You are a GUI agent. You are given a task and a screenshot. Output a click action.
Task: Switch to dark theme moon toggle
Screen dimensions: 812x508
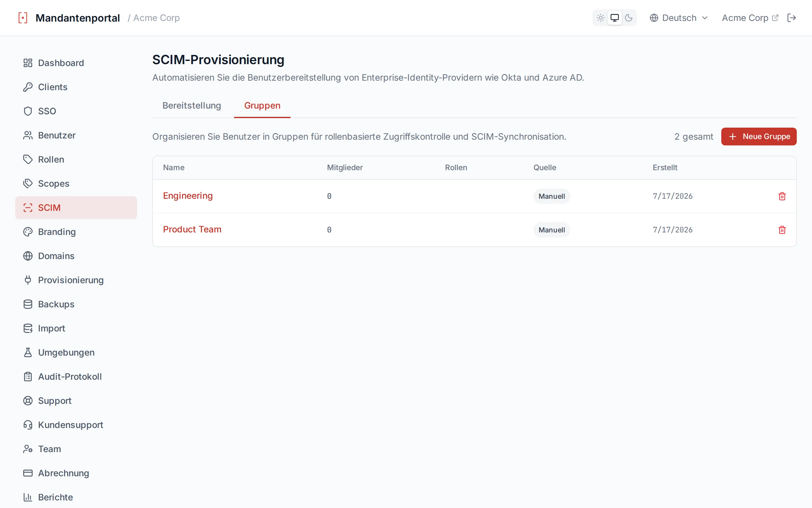[x=629, y=18]
